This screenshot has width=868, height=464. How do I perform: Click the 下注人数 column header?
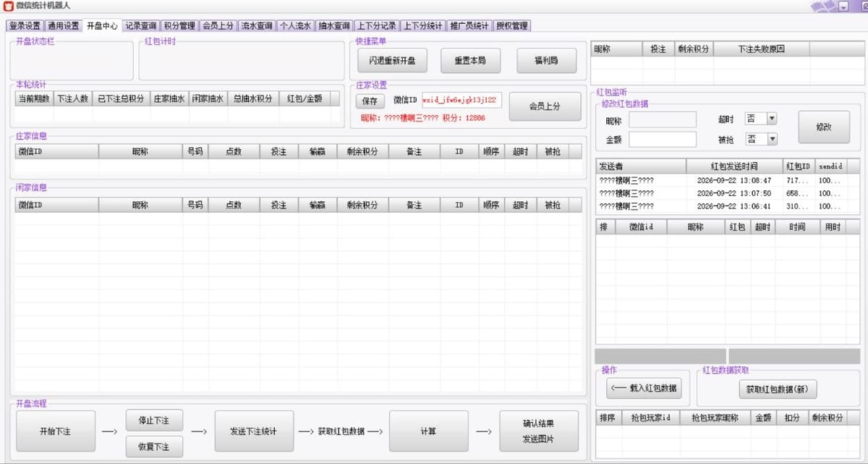(x=73, y=98)
